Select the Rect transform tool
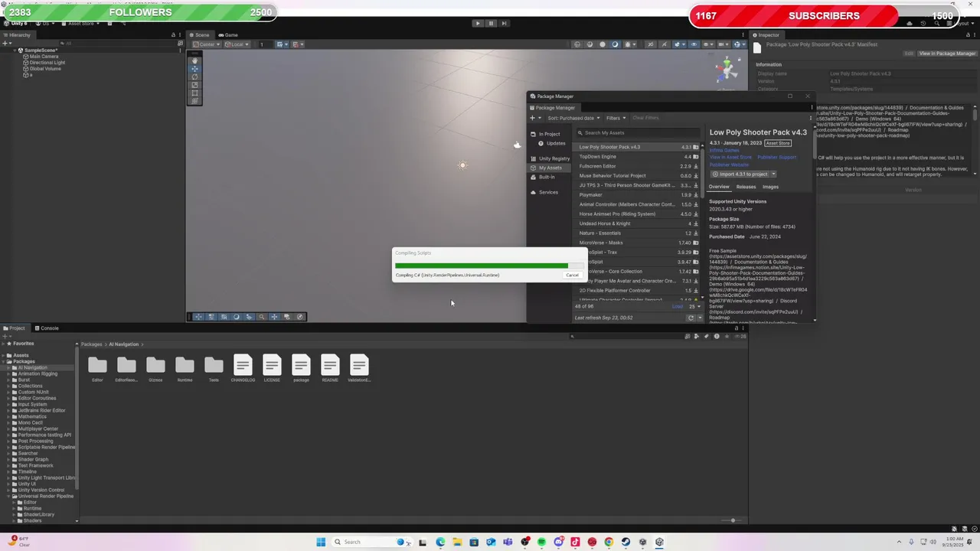Viewport: 980px width, 551px height. 194,93
